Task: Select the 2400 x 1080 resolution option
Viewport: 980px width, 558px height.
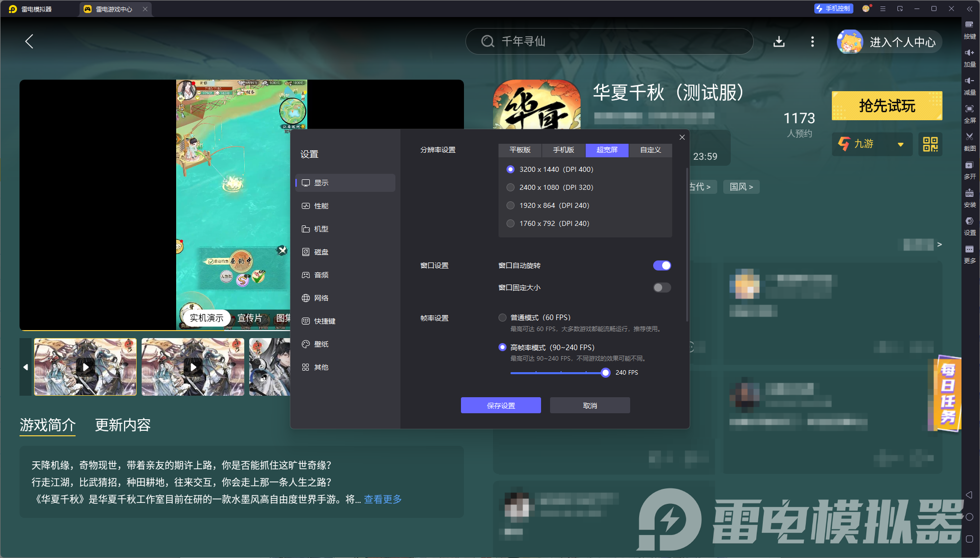Action: 511,187
